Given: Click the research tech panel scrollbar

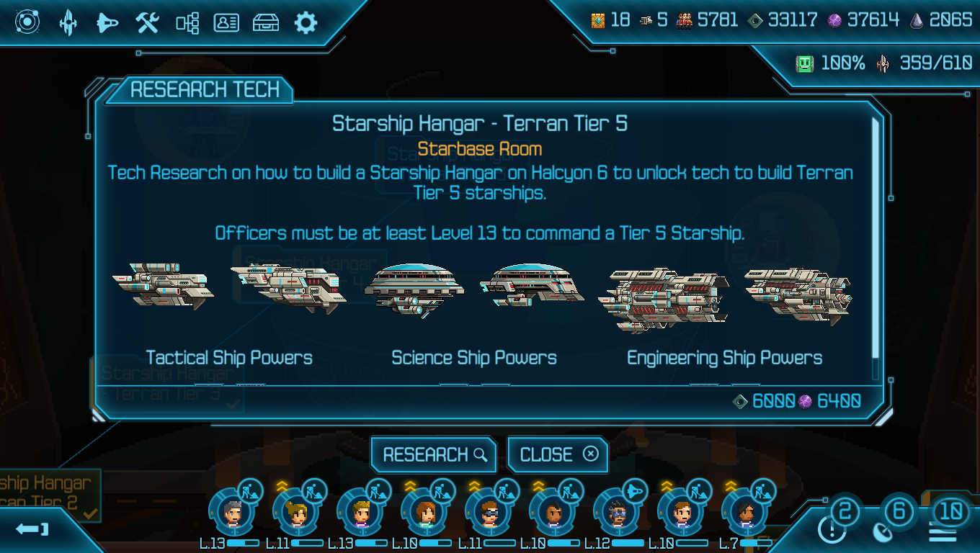Looking at the screenshot, I should (876, 238).
